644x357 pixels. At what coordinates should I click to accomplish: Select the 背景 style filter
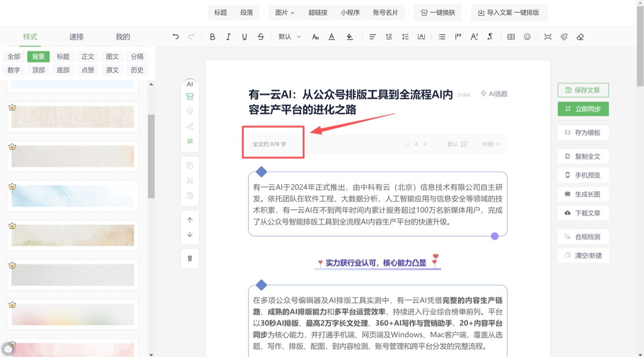(39, 57)
